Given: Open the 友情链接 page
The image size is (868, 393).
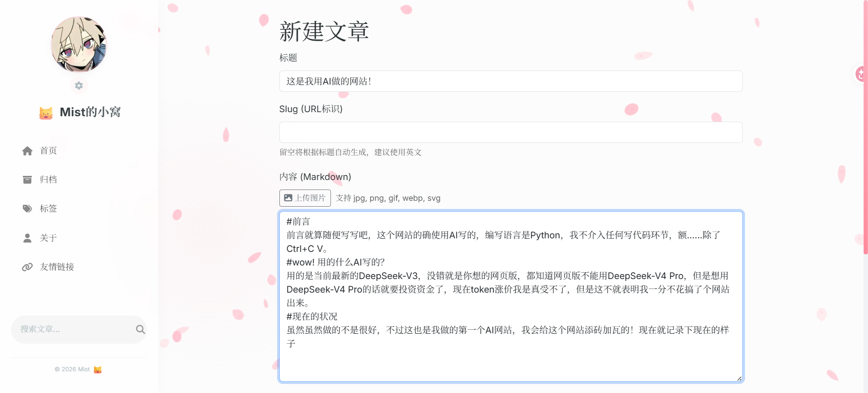Looking at the screenshot, I should (57, 267).
